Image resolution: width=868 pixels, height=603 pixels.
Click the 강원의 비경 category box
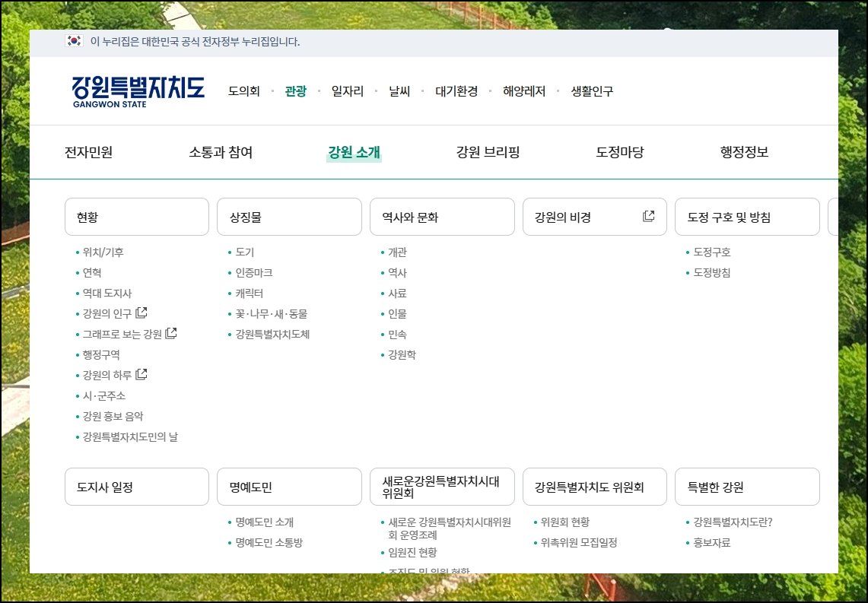tap(595, 217)
